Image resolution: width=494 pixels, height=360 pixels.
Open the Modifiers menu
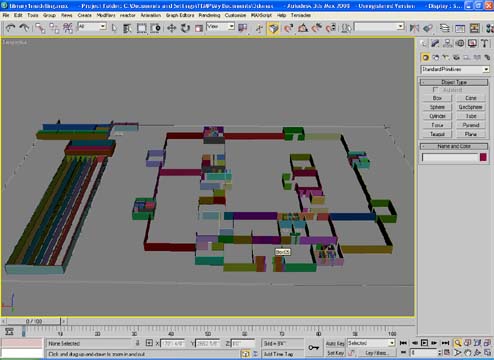106,15
